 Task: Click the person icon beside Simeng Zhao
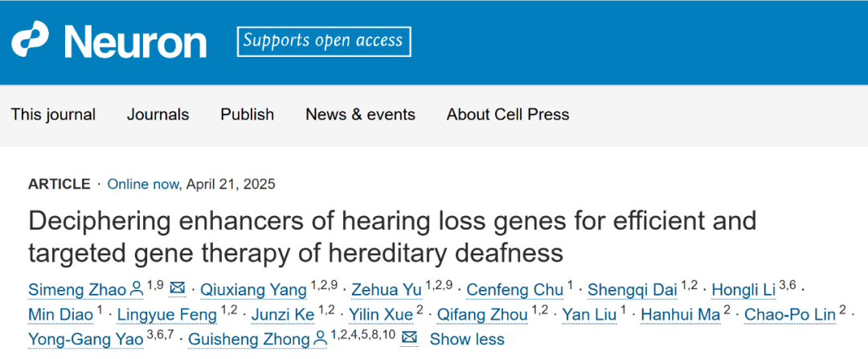(136, 288)
